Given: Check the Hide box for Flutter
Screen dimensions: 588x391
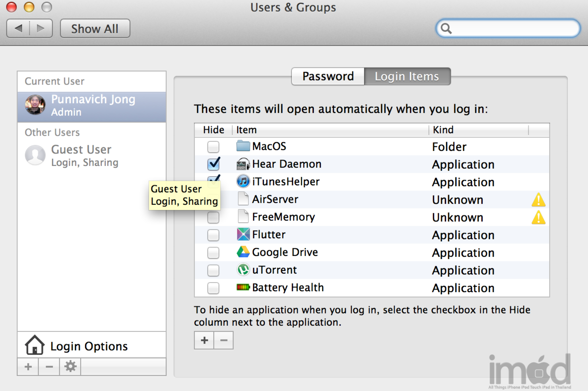Looking at the screenshot, I should [x=213, y=235].
